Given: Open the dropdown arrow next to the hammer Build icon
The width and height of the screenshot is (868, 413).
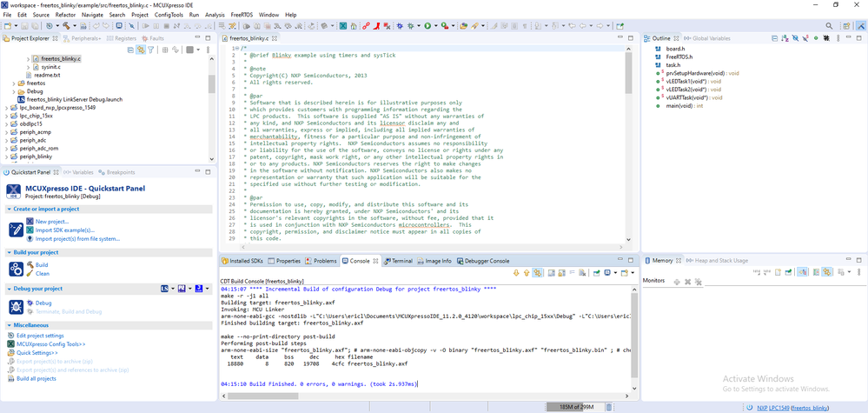Looking at the screenshot, I should coord(75,25).
